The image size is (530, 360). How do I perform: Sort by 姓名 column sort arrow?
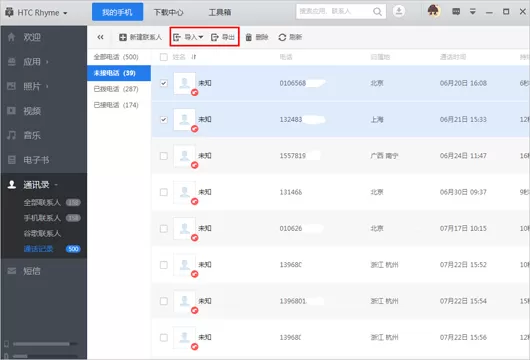(194, 57)
